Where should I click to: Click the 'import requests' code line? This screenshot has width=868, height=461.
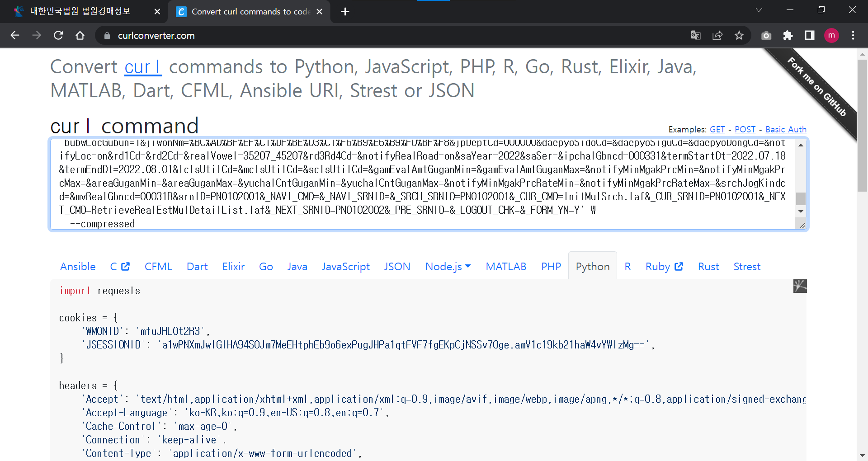(x=99, y=291)
